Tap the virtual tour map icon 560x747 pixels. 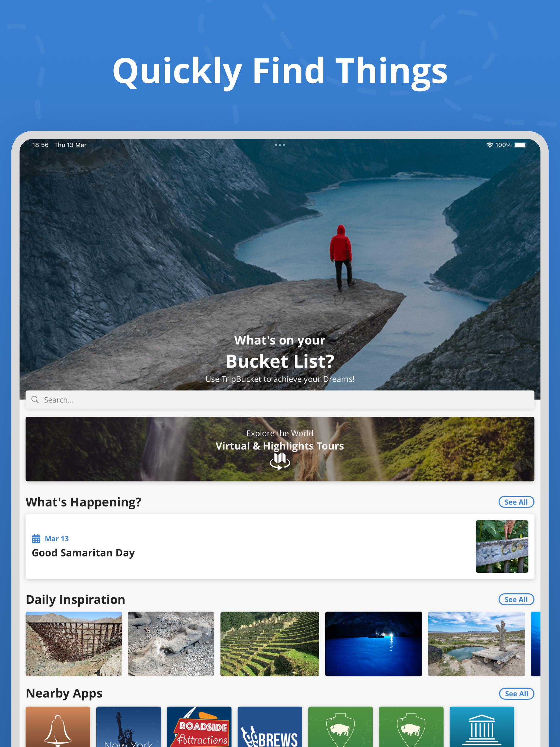coord(280,461)
